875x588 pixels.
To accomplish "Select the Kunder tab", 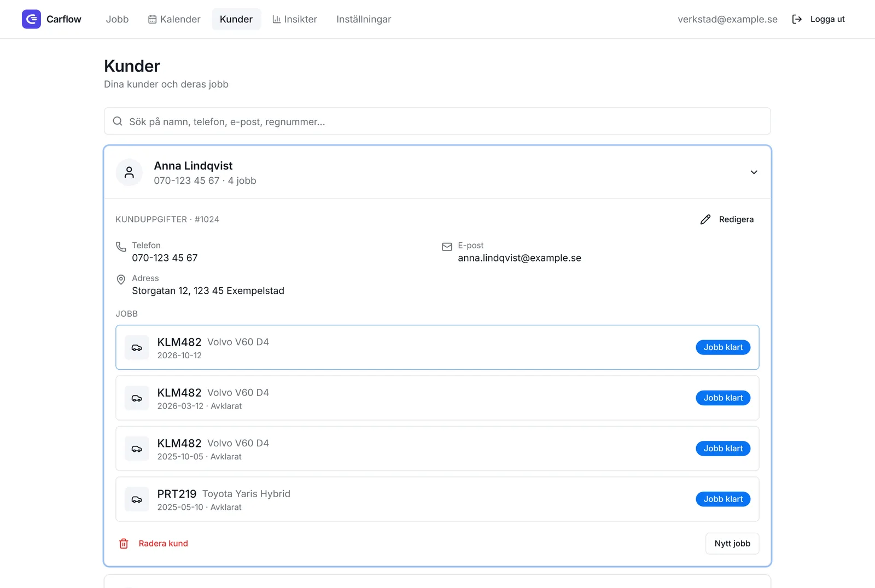I will click(x=236, y=19).
